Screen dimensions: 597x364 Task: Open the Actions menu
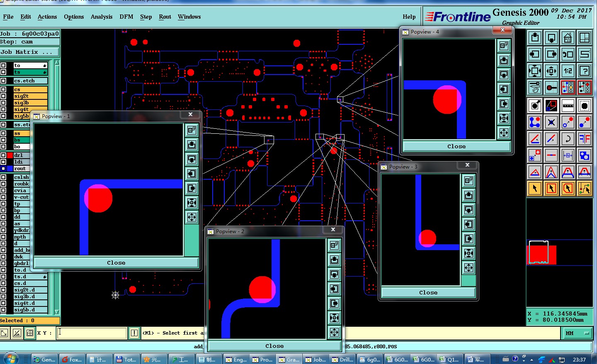[47, 17]
